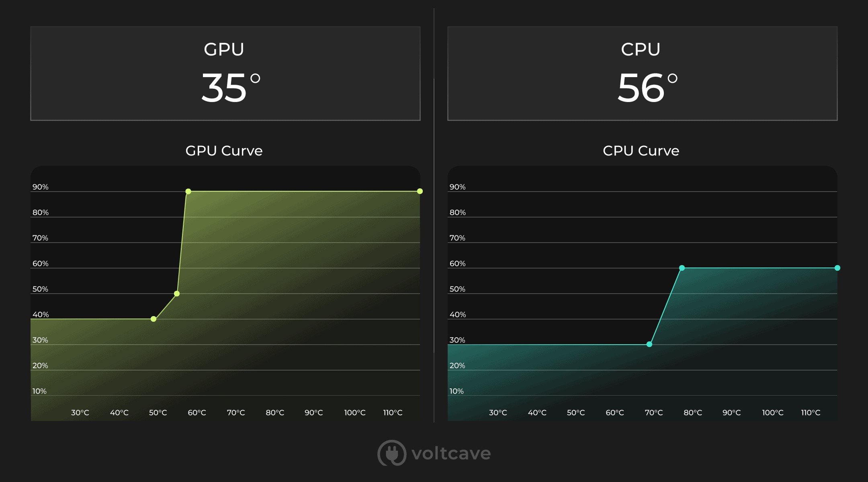868x482 pixels.
Task: Click the CPU Curve heading
Action: pos(641,151)
